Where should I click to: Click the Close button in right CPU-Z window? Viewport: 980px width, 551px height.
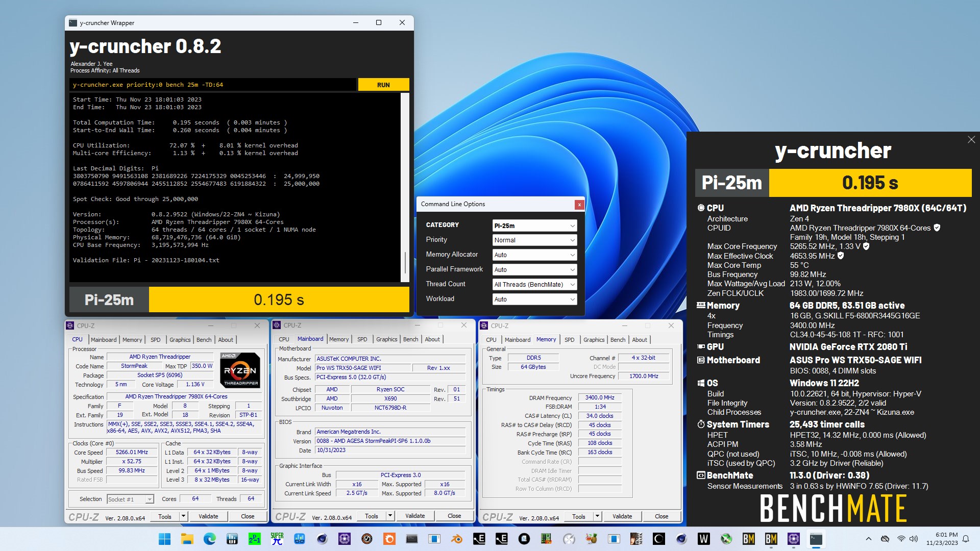661,516
